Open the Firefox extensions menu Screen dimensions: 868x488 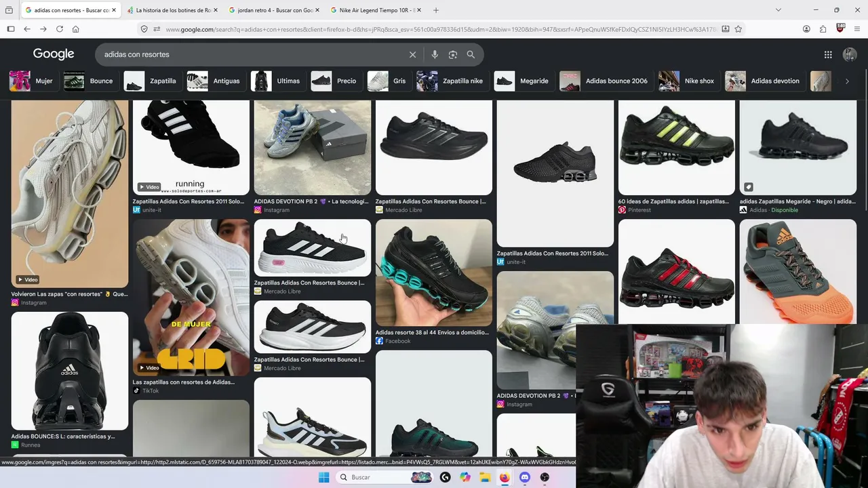[823, 29]
